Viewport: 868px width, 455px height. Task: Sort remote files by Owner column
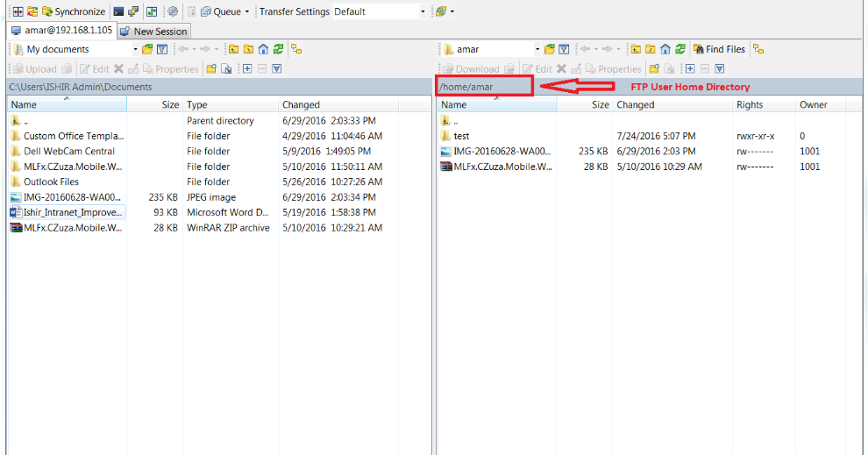tap(821, 104)
